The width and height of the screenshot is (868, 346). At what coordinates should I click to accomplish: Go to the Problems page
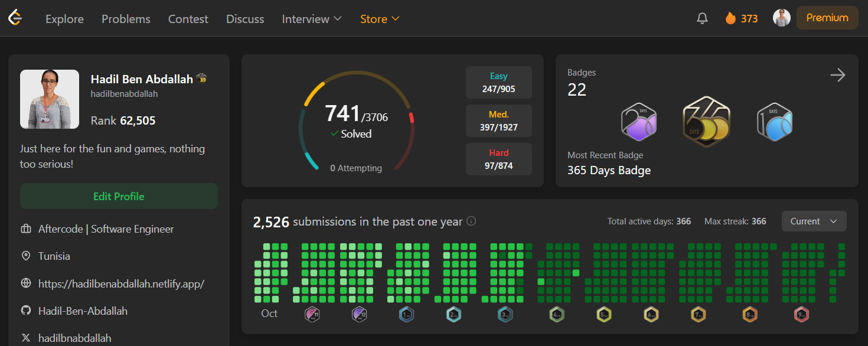pos(126,19)
